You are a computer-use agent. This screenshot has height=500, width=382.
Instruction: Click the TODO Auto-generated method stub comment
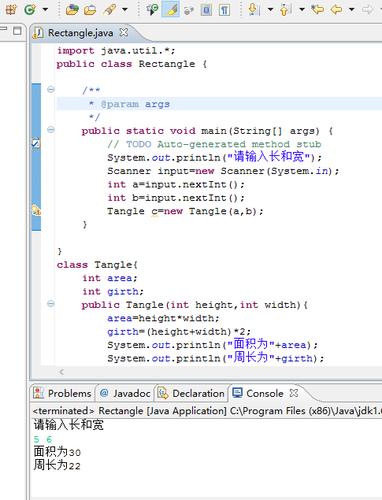(214, 144)
